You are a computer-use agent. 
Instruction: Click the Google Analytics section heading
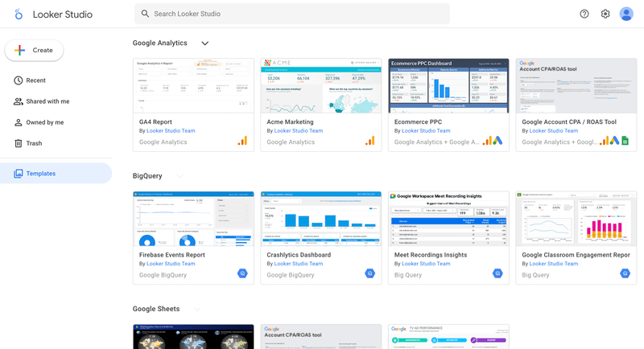click(x=159, y=43)
